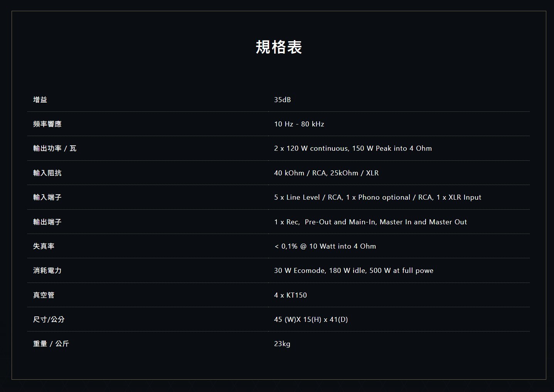Select the 失真率 label

[44, 246]
